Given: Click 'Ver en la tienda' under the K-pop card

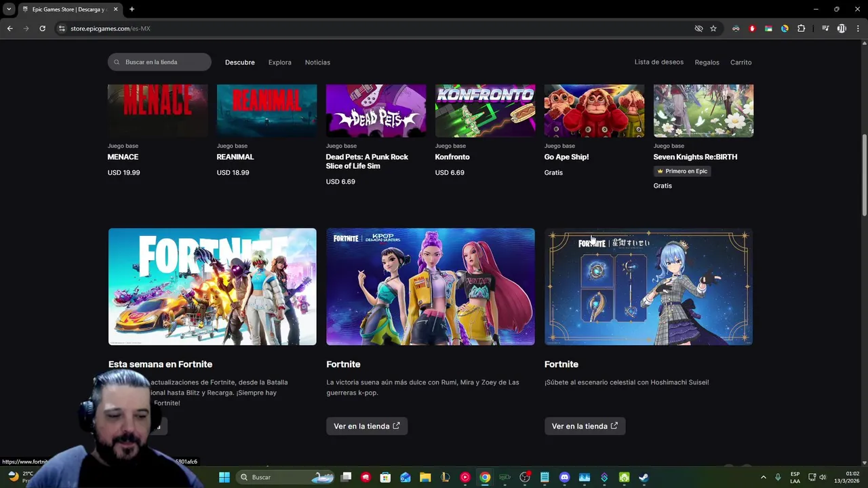Looking at the screenshot, I should [367, 426].
